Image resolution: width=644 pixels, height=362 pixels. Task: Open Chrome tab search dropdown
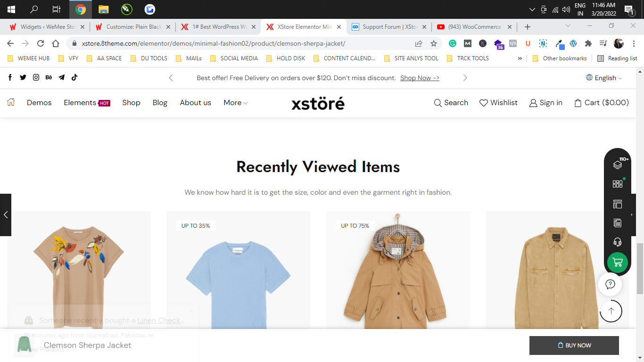point(568,25)
